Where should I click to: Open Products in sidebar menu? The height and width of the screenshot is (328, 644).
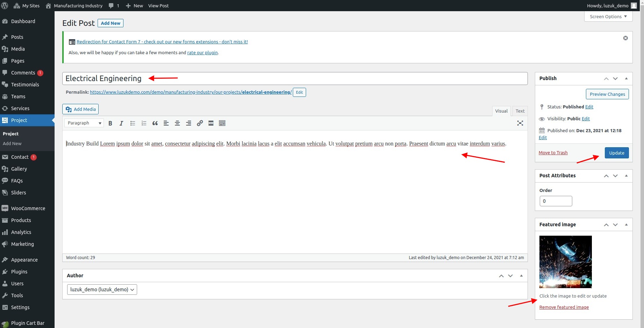tap(27, 220)
